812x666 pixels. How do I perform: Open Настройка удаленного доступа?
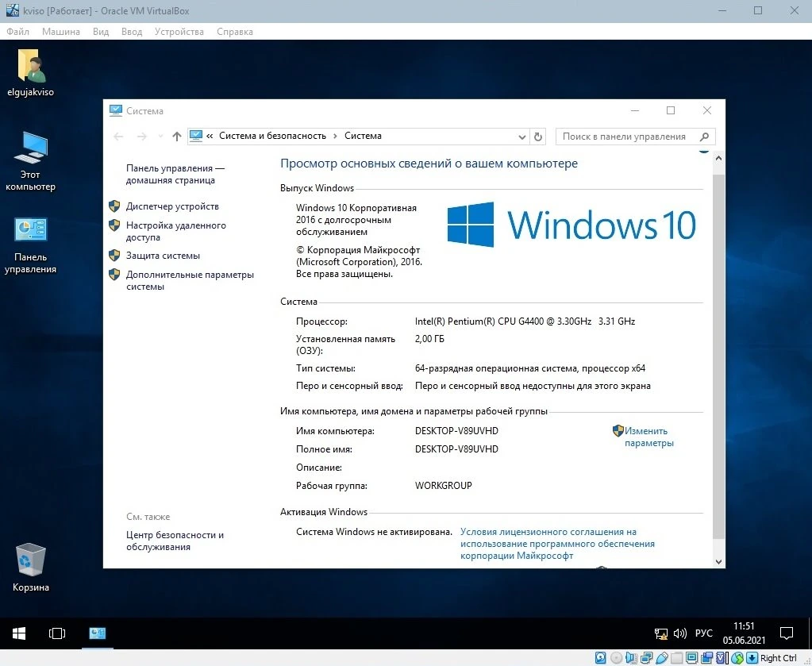click(176, 231)
